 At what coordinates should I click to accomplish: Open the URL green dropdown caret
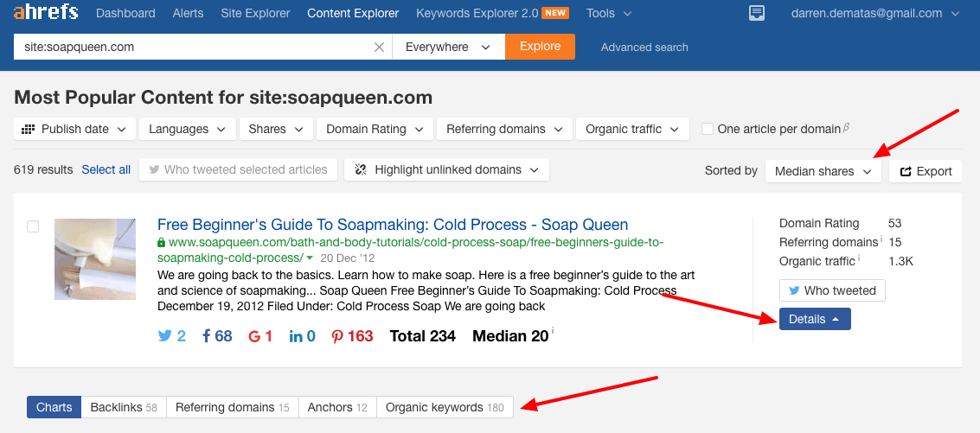pyautogui.click(x=310, y=258)
